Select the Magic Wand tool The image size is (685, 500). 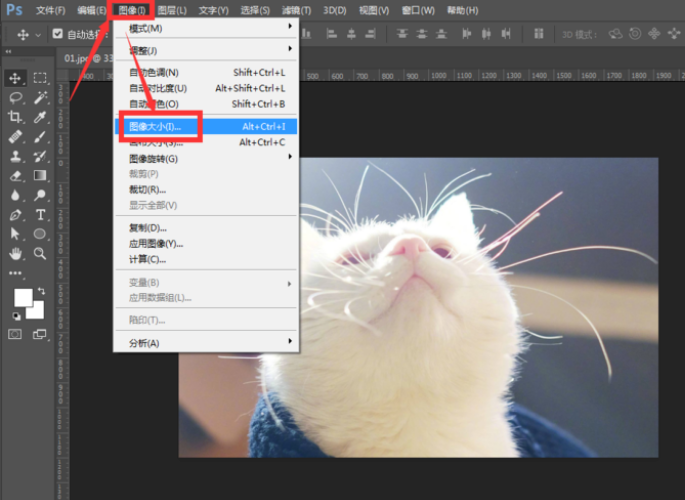pyautogui.click(x=40, y=97)
